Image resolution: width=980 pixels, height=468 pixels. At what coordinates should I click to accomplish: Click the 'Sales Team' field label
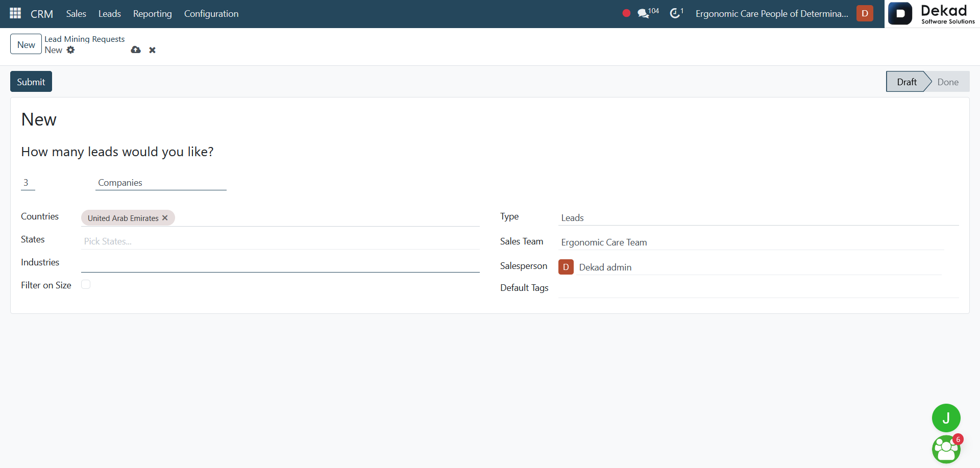[x=522, y=241]
